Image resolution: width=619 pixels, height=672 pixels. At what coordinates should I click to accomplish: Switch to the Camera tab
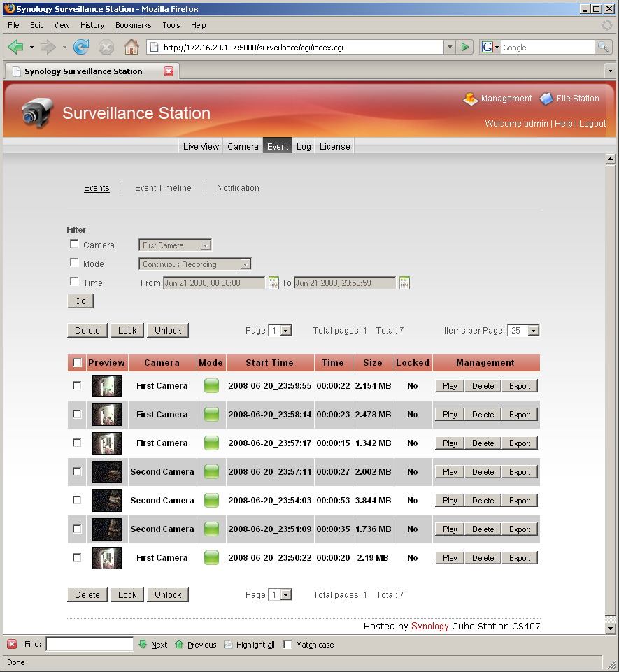(243, 147)
